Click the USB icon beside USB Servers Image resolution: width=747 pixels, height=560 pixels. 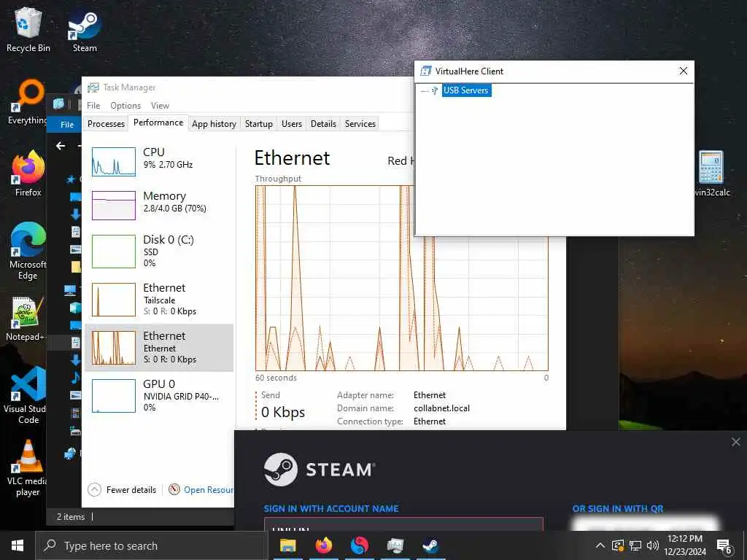pyautogui.click(x=435, y=90)
